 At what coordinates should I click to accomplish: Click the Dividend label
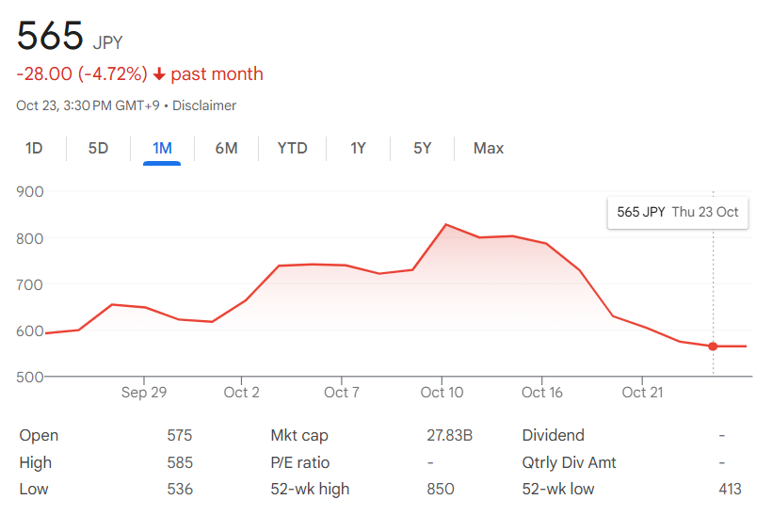[553, 435]
